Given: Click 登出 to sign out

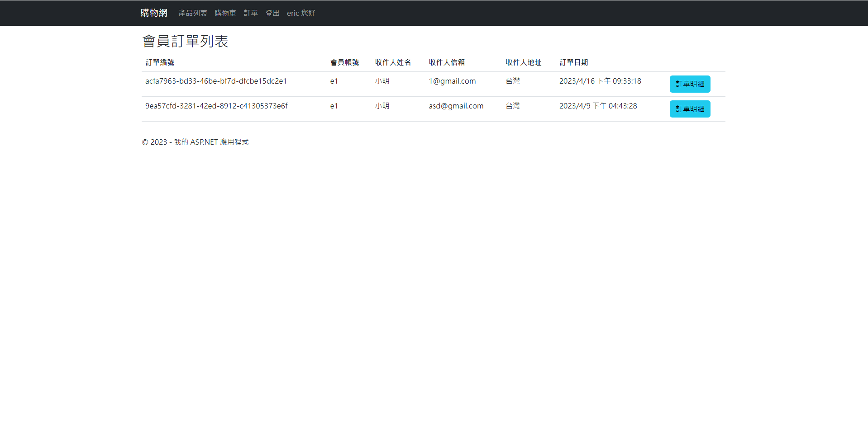Looking at the screenshot, I should (272, 13).
